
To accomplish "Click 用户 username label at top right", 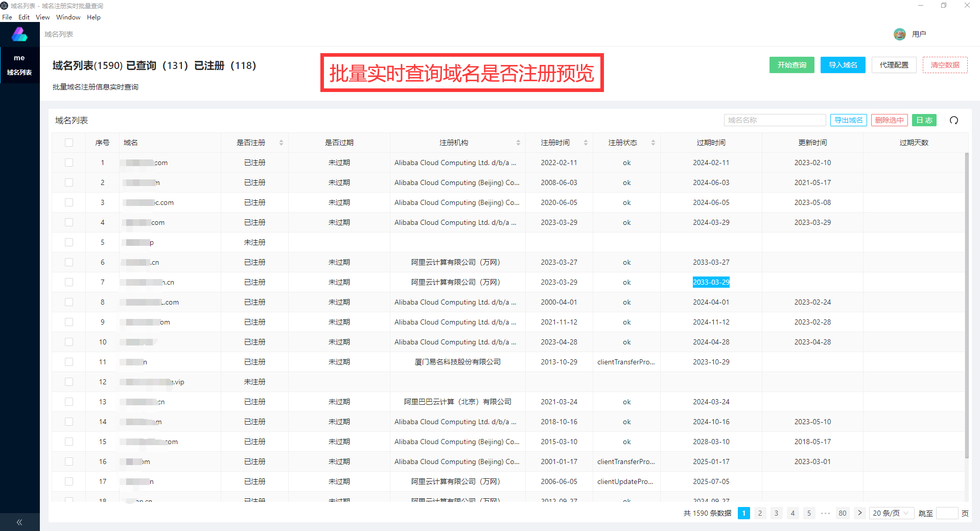I will tap(919, 34).
